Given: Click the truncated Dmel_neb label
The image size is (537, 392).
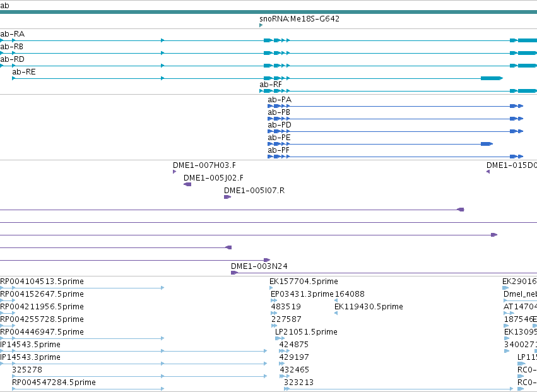Looking at the screenshot, I should click(520, 294).
